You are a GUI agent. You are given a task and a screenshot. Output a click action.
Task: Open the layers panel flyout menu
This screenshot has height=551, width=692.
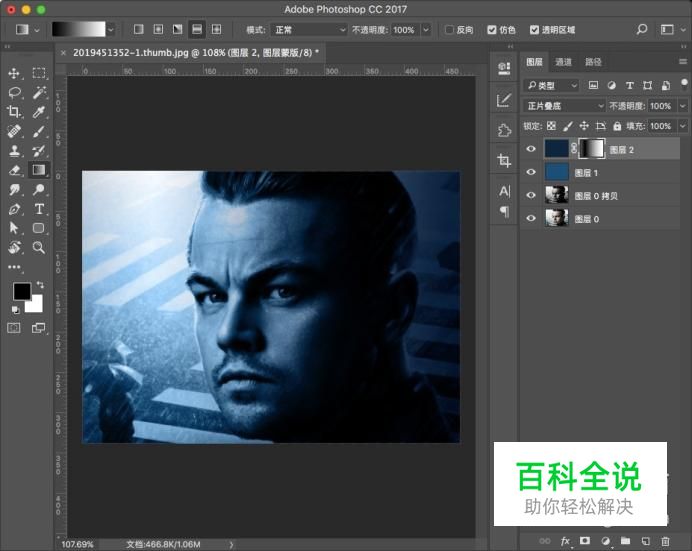pos(682,62)
